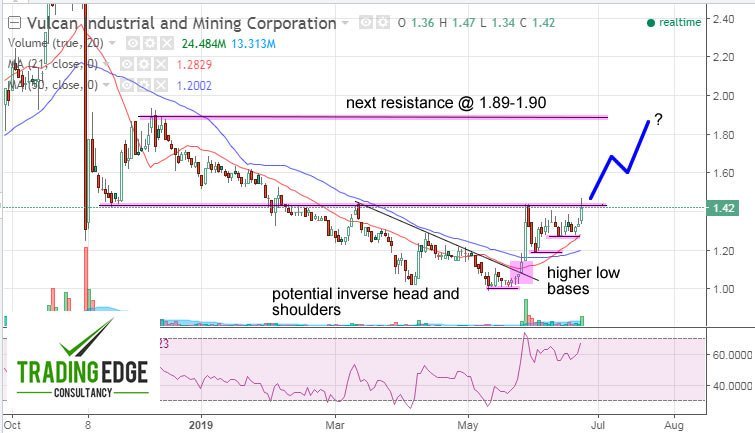The width and height of the screenshot is (755, 433).
Task: Click the 1.80 price axis label
Action: [x=724, y=134]
